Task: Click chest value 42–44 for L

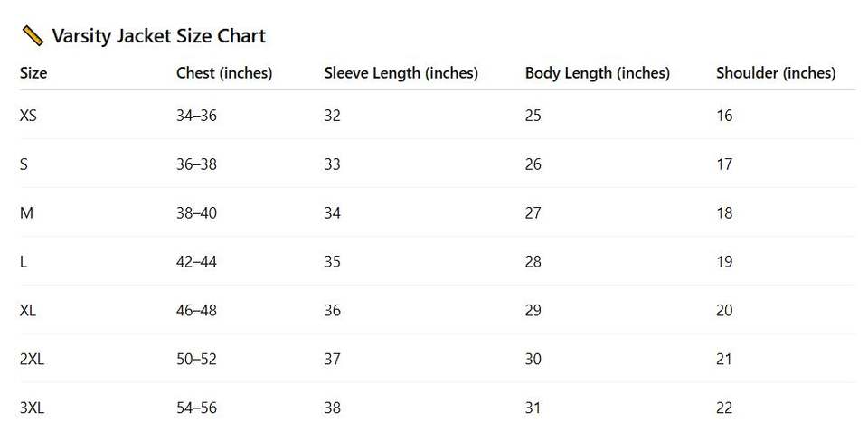Action: (x=196, y=262)
